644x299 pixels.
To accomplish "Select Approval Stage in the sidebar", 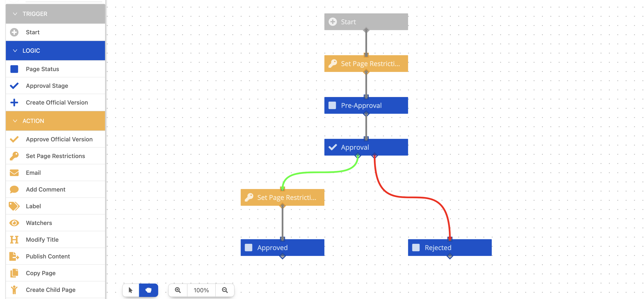I will click(x=47, y=86).
